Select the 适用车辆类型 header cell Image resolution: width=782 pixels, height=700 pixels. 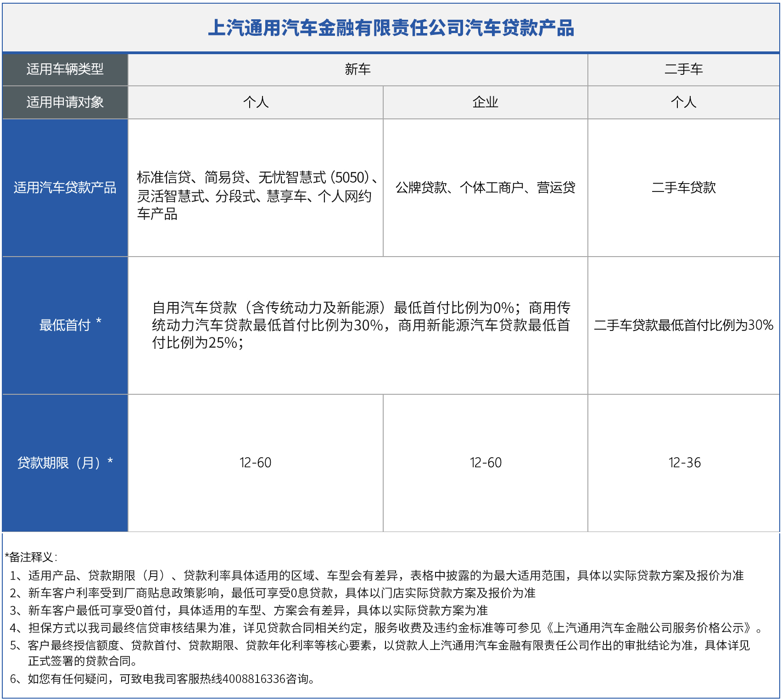click(65, 69)
